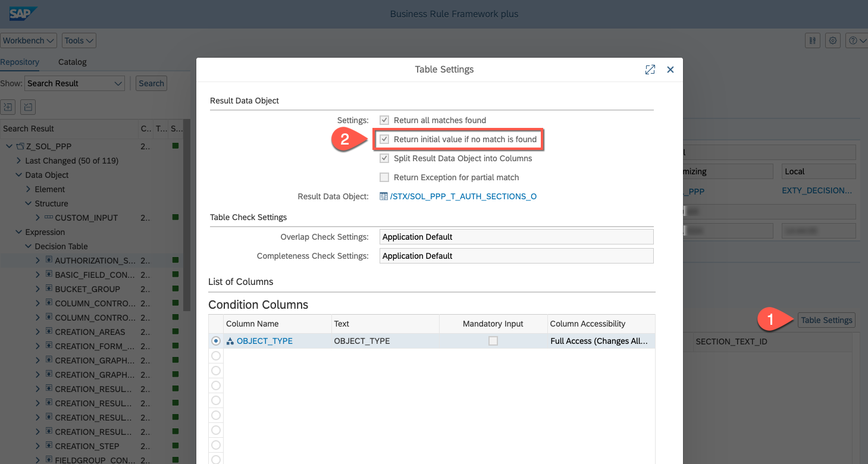Switch to the Catalog tab
Screen dimensions: 868x464
coord(72,62)
